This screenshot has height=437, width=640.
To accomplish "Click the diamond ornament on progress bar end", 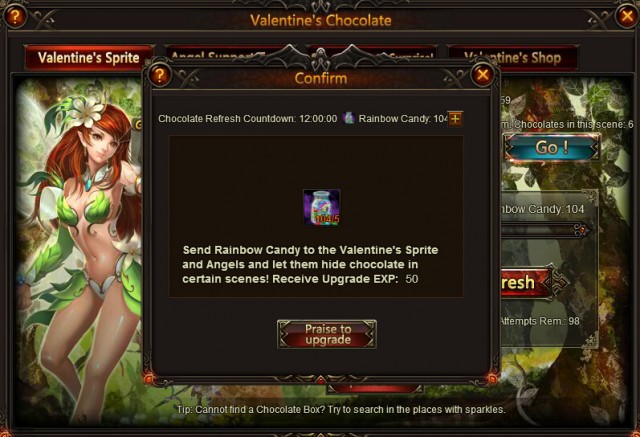I will click(x=582, y=231).
